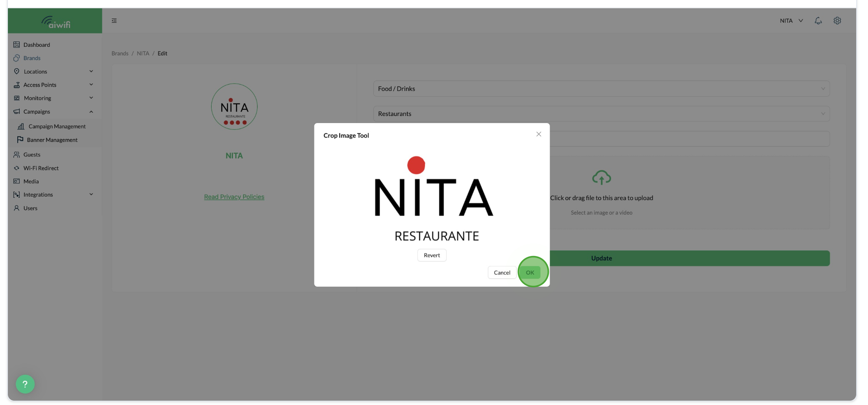Click the NITA breadcrumb link
Viewport: 868px width, 405px height.
(x=143, y=53)
